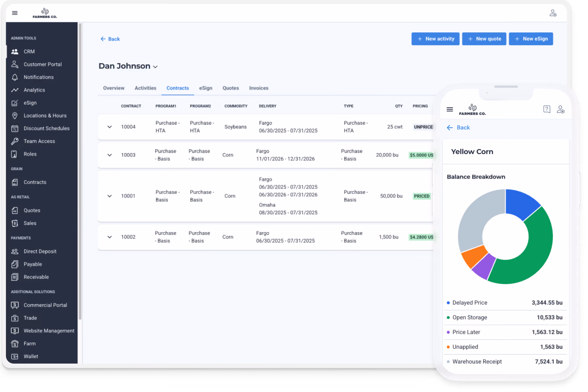The height and width of the screenshot is (392, 588).
Task: Click the Sales icon in sidebar
Action: 15,223
